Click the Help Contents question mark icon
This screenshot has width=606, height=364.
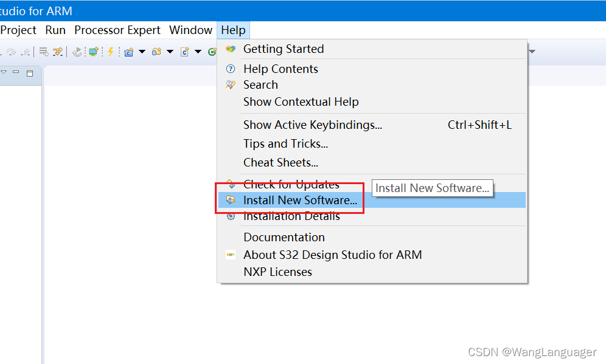coord(231,69)
